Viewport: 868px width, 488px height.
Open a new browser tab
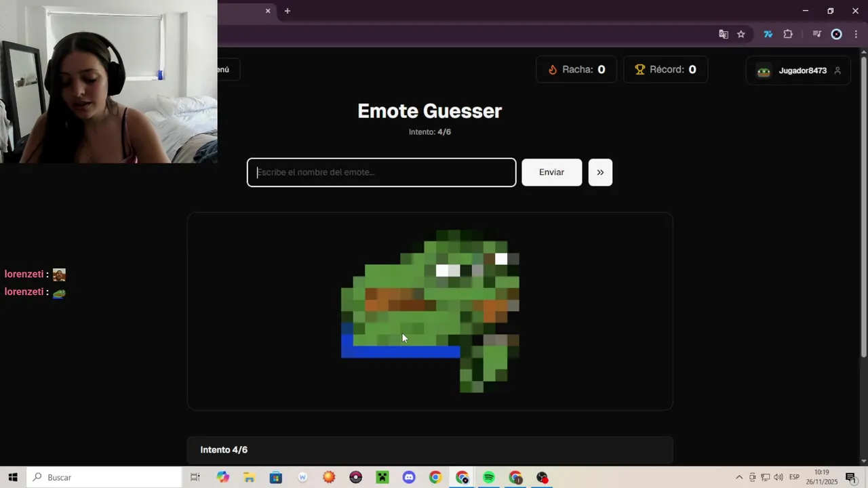(x=288, y=11)
